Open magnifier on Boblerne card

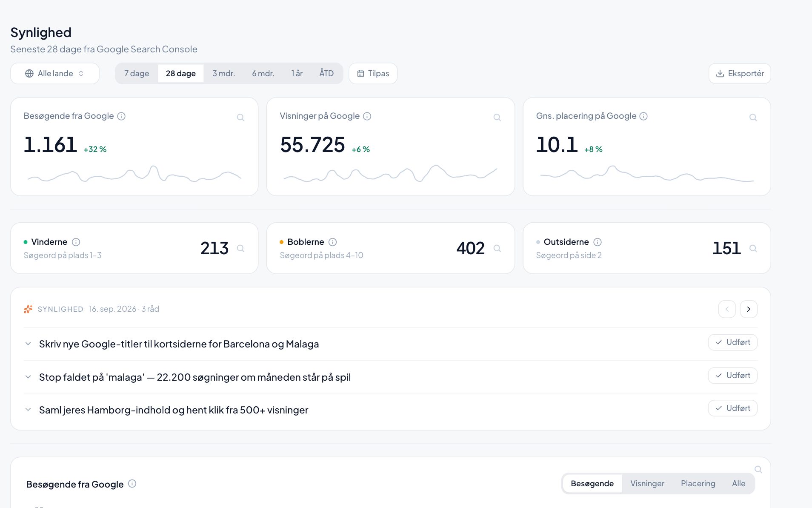pos(497,248)
